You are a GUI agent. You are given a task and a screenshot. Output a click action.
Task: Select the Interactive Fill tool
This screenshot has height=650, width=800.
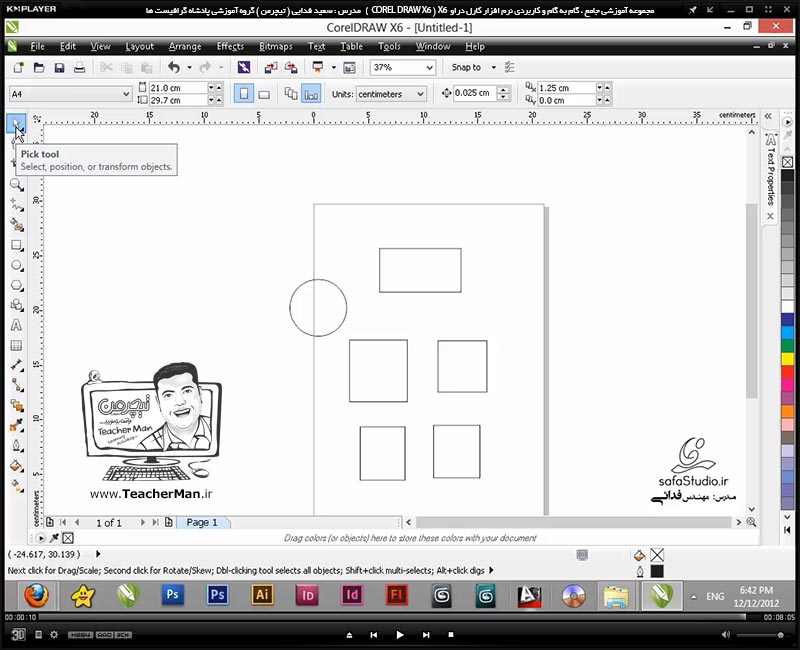pyautogui.click(x=16, y=485)
